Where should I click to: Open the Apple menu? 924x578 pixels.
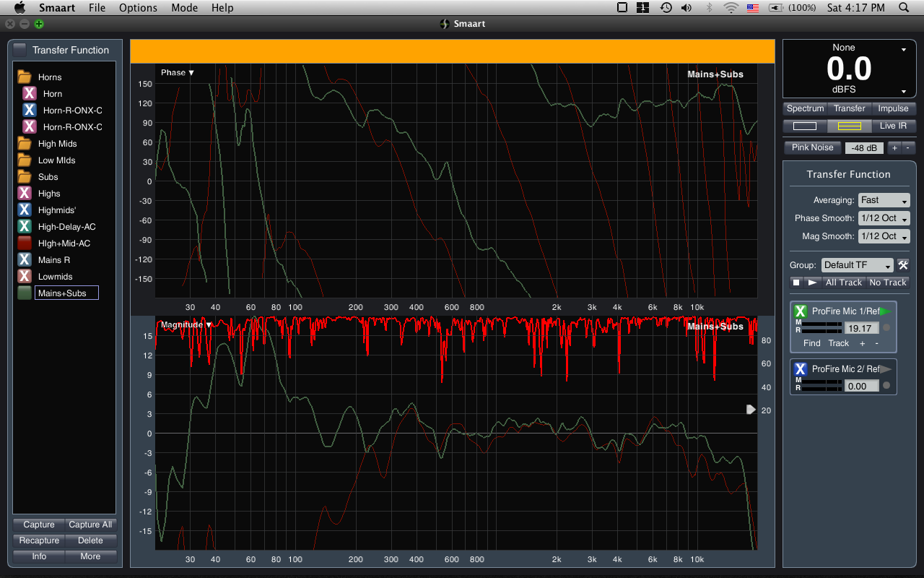point(19,8)
